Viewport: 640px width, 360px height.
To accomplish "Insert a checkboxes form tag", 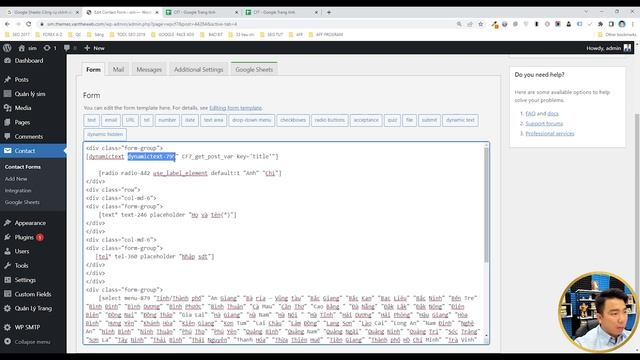I will (x=293, y=120).
